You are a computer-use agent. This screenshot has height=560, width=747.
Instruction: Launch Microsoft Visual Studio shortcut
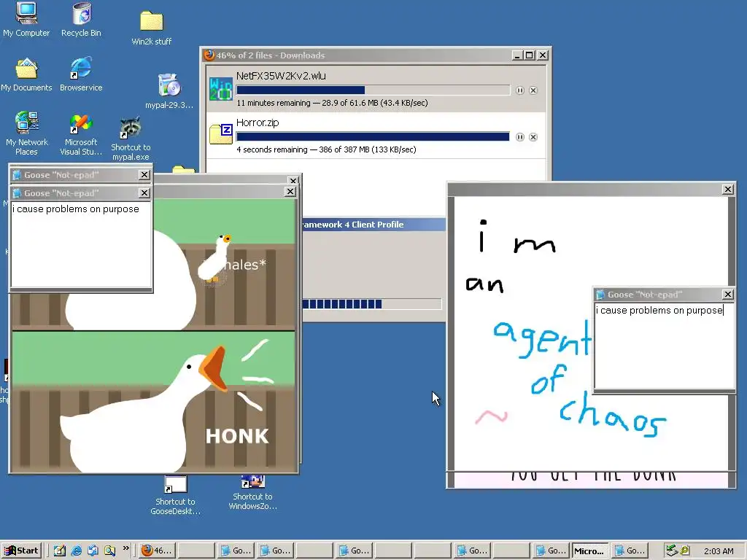81,134
